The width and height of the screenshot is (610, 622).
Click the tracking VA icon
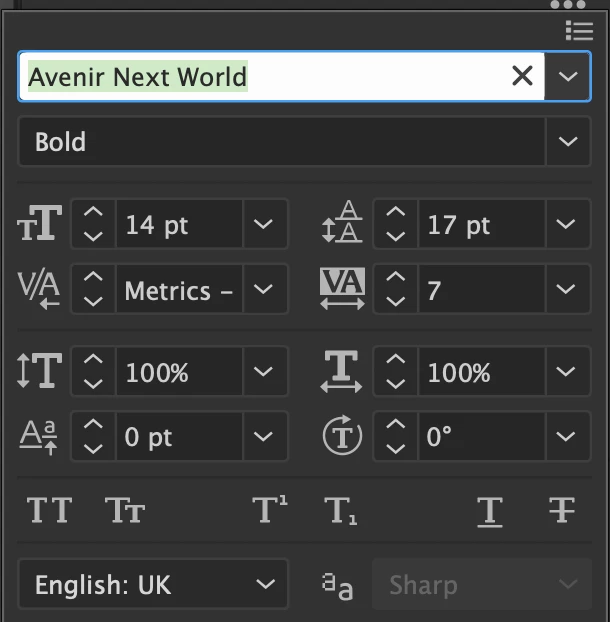coord(342,289)
